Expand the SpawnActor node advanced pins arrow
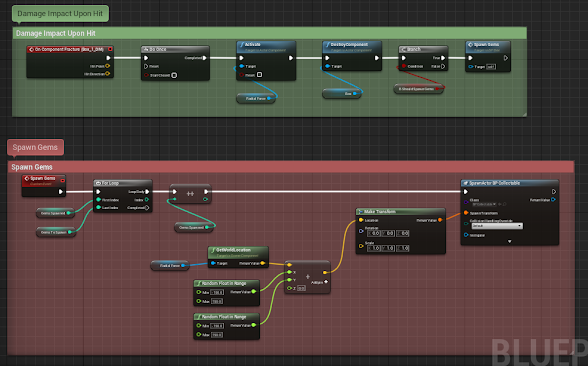This screenshot has width=588, height=366. 510,242
